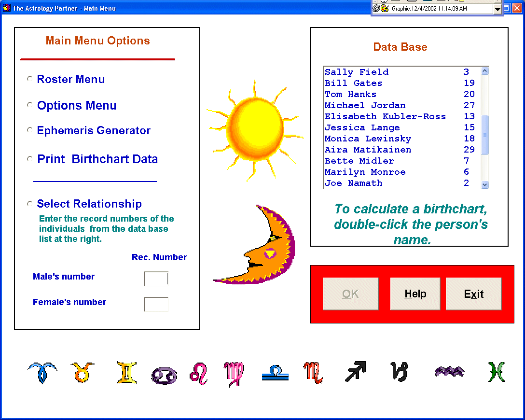Select the Roster Menu radio button

coord(30,79)
